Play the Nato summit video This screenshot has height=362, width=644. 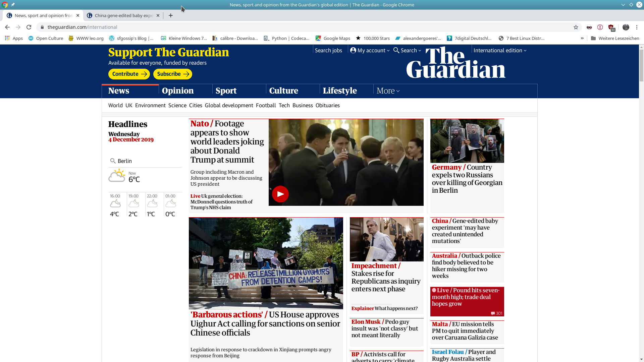point(280,194)
